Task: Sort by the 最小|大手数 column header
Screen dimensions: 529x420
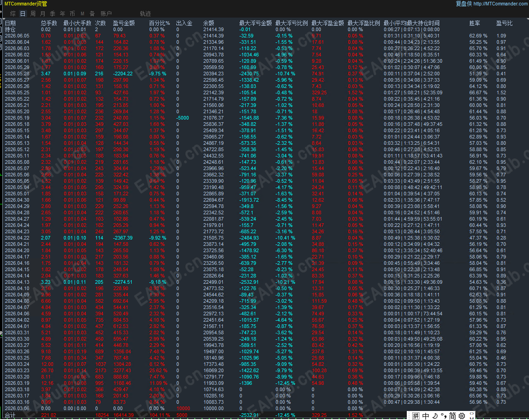Action: tap(77, 23)
